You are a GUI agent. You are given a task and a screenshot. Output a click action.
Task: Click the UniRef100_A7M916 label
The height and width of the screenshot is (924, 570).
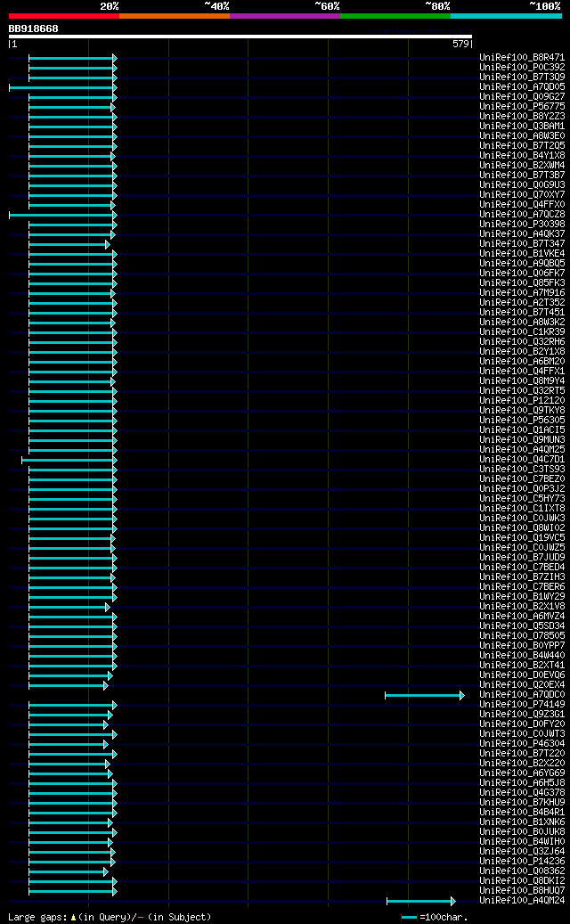522,293
